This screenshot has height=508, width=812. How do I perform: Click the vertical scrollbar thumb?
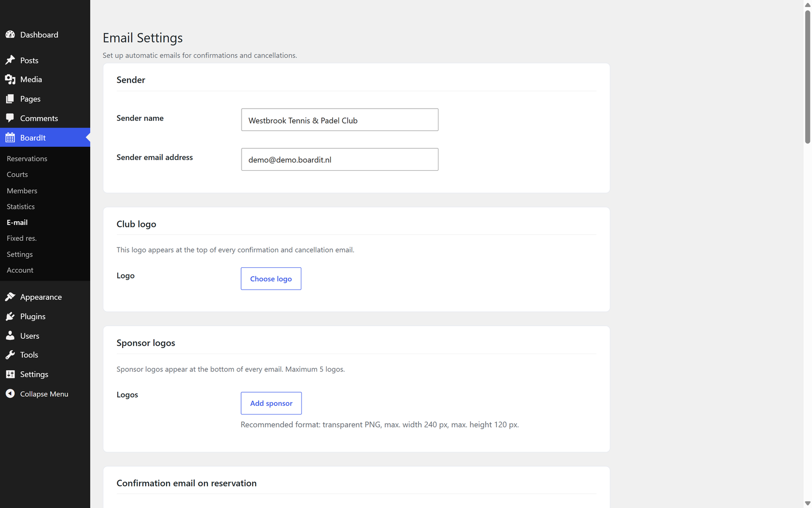point(807,77)
